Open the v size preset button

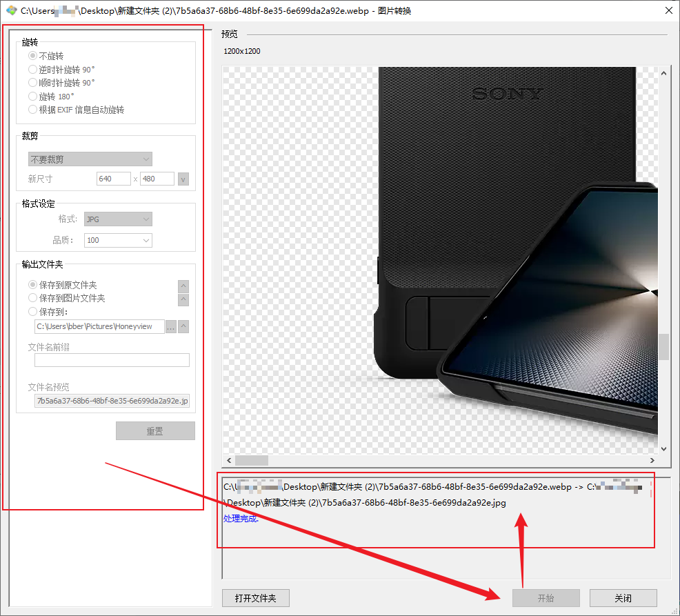point(183,179)
